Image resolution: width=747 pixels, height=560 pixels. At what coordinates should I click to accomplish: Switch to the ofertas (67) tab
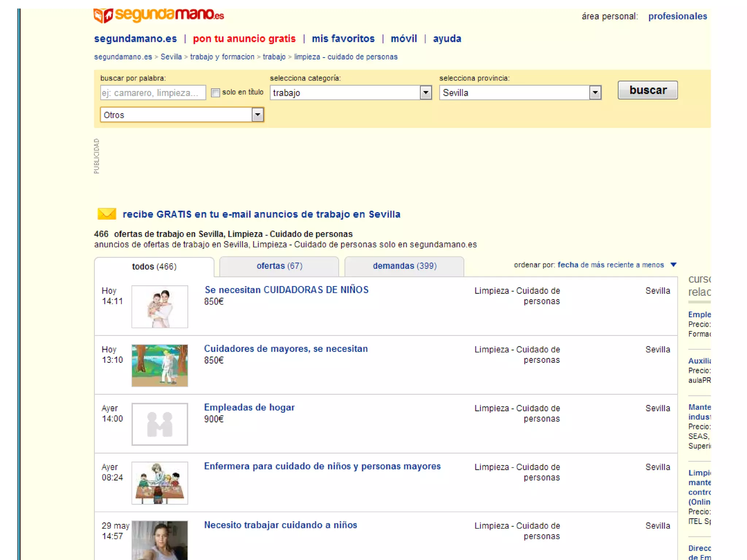pos(279,266)
